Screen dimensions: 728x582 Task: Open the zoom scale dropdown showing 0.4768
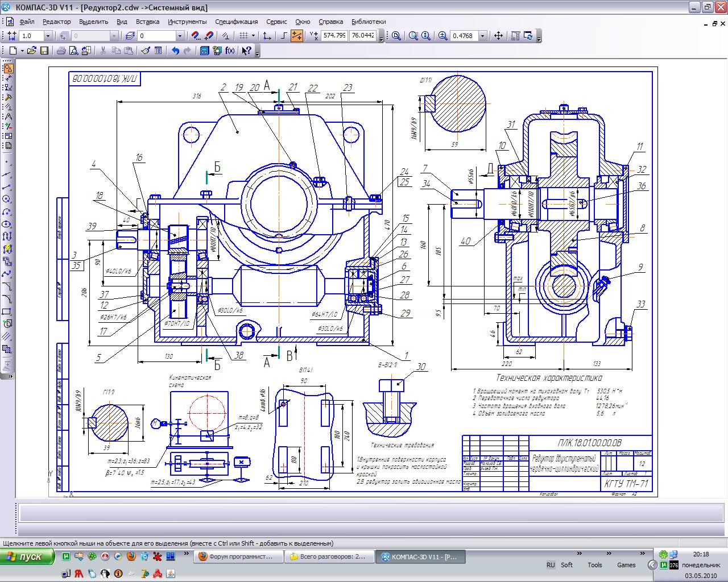tap(482, 36)
